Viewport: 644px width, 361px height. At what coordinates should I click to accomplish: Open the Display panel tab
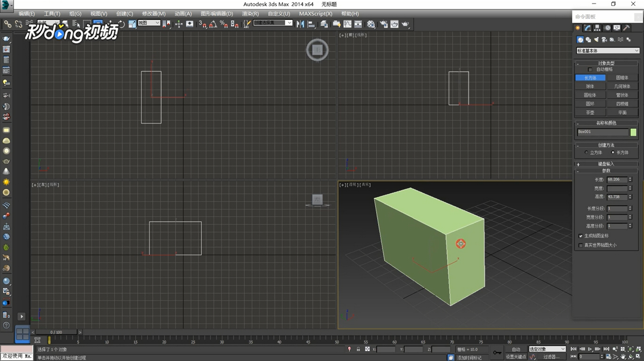click(x=617, y=28)
